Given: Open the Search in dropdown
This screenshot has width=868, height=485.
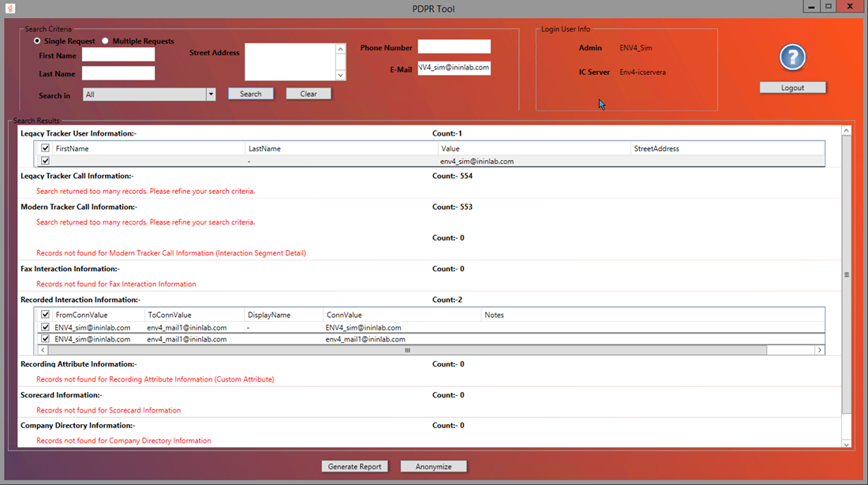Looking at the screenshot, I should [211, 95].
